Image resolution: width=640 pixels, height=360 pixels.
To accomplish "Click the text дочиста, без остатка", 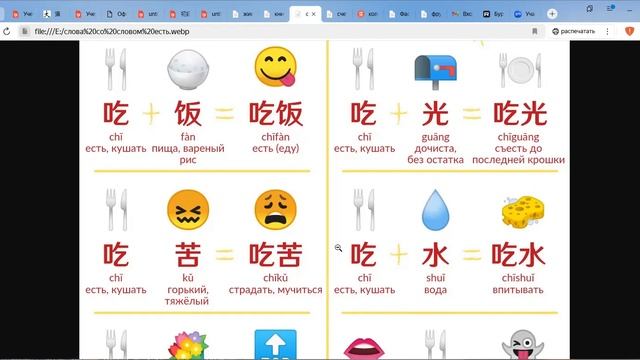I will (x=435, y=154).
